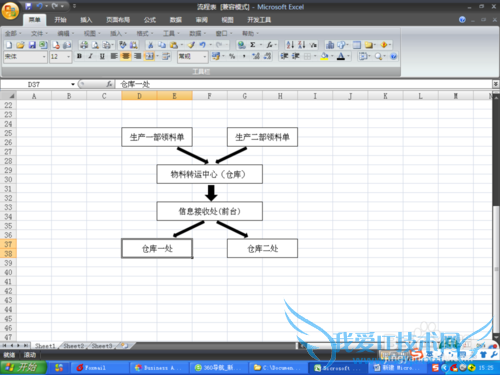This screenshot has height=375, width=500.
Task: Switch to the 页面布局 ribbon tab
Action: click(x=118, y=20)
